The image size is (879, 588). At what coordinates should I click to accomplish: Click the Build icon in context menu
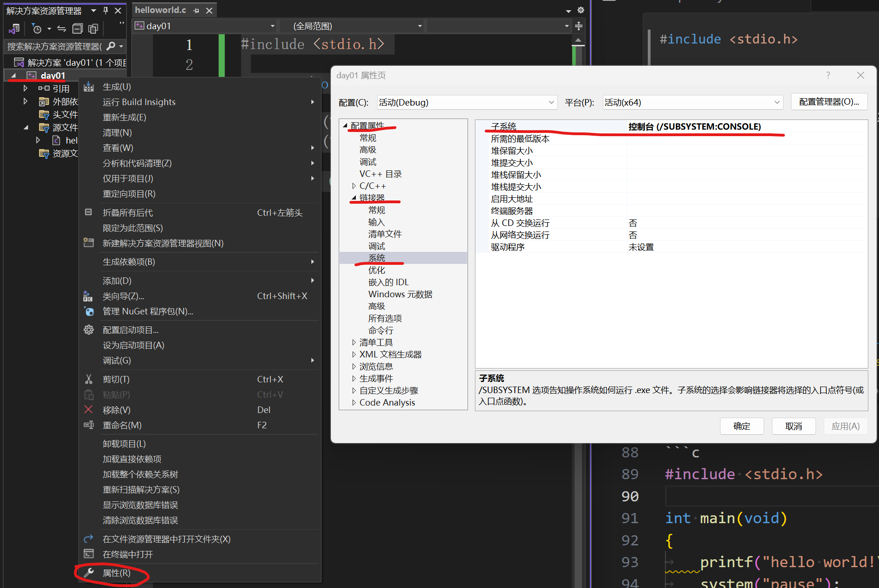(x=89, y=87)
